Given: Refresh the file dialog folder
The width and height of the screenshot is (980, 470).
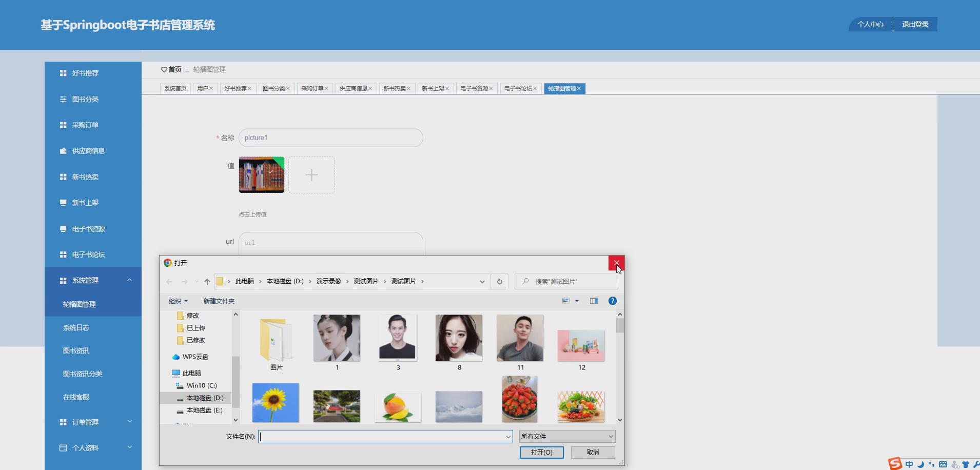Looking at the screenshot, I should (x=500, y=282).
